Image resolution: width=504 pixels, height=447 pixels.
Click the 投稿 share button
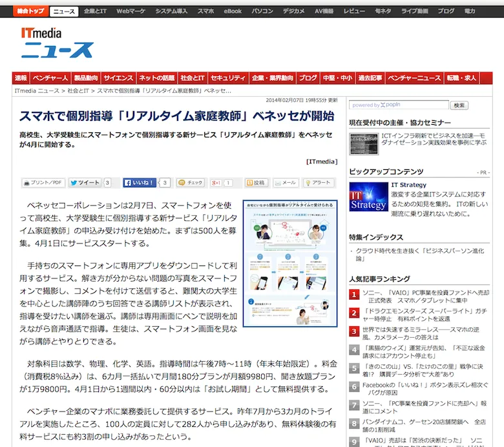coord(255,183)
